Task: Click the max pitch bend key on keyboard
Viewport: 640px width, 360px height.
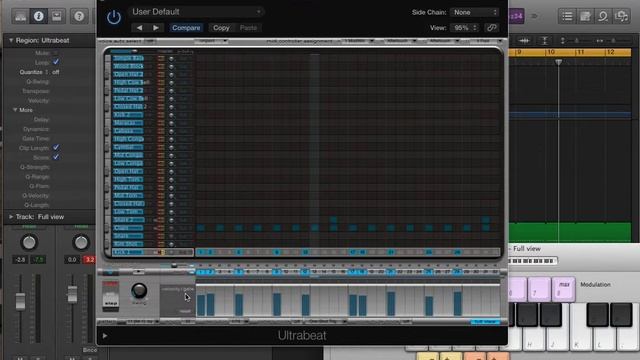Action: 563,289
